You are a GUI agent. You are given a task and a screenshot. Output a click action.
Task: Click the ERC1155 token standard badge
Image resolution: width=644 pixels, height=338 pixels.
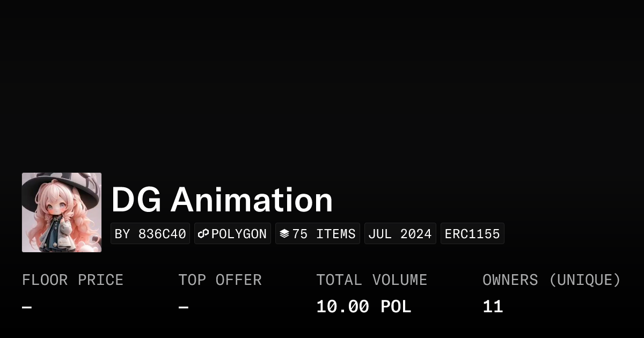pos(472,234)
